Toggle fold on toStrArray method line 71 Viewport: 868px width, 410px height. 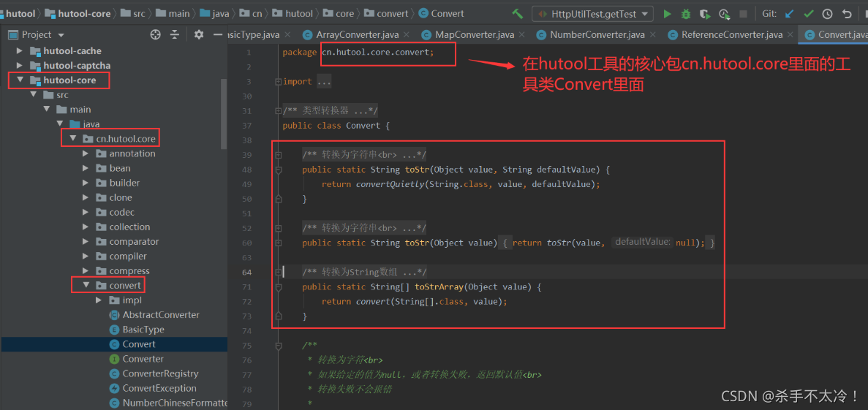[x=279, y=286]
